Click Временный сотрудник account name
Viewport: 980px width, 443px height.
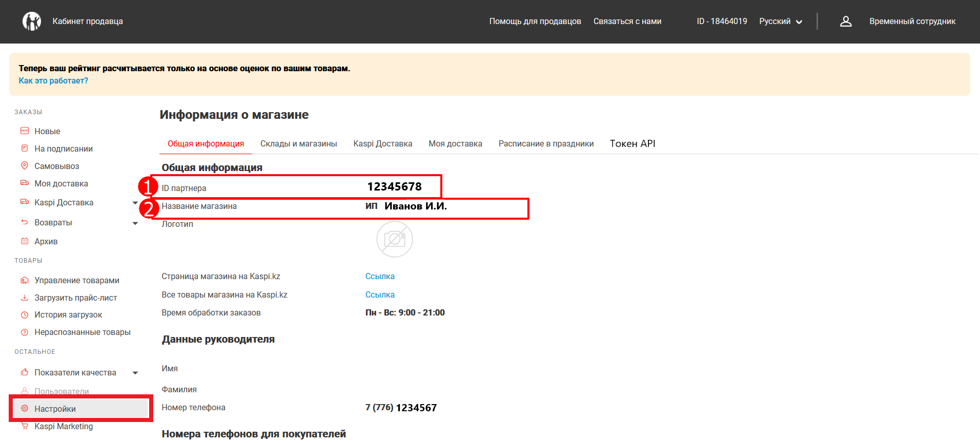pos(912,22)
